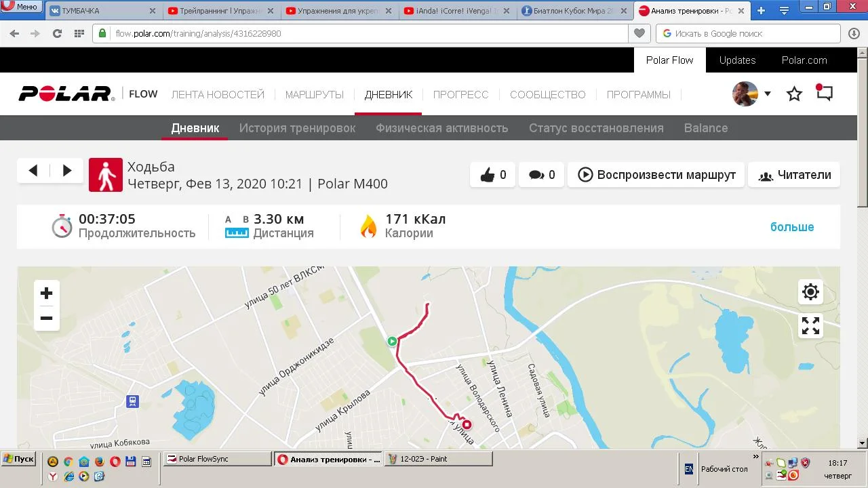Open comments via the speech bubble button
Image resolution: width=868 pixels, height=488 pixels.
click(542, 175)
